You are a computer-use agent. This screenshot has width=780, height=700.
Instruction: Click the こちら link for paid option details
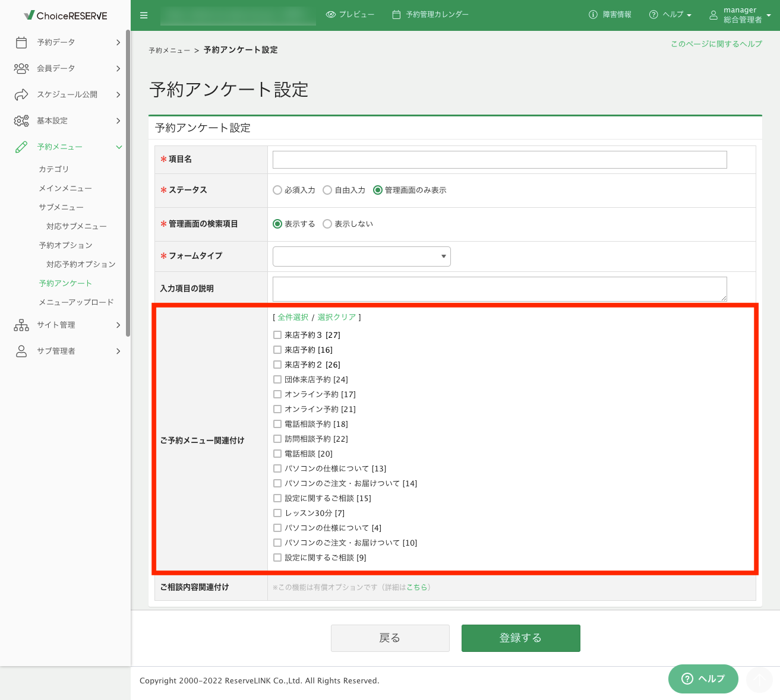coord(417,587)
